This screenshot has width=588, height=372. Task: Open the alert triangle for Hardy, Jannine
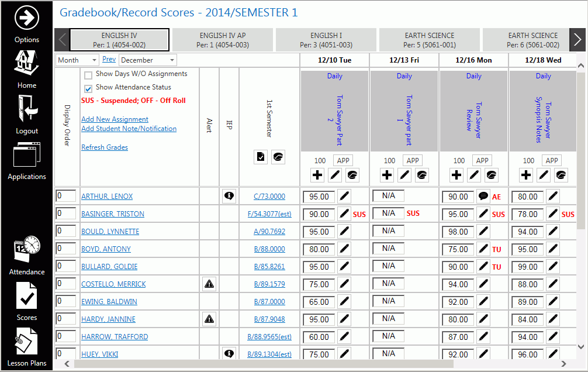pyautogui.click(x=209, y=319)
